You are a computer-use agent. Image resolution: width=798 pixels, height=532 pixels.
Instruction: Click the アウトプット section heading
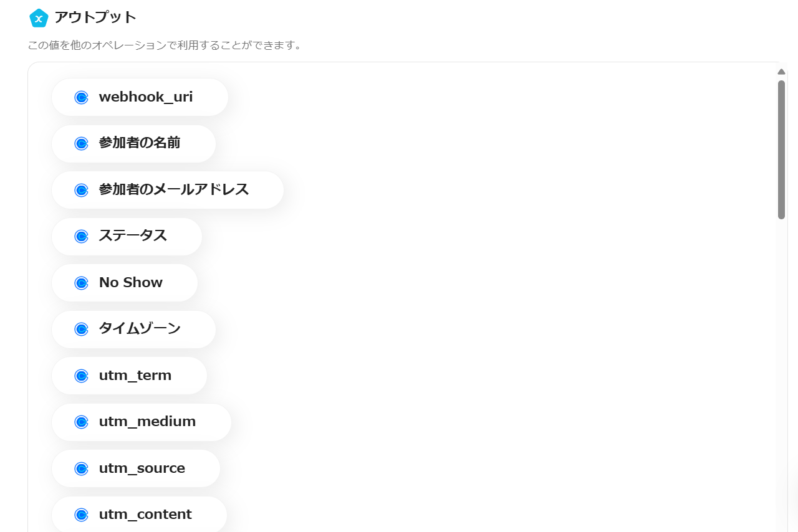(95, 17)
